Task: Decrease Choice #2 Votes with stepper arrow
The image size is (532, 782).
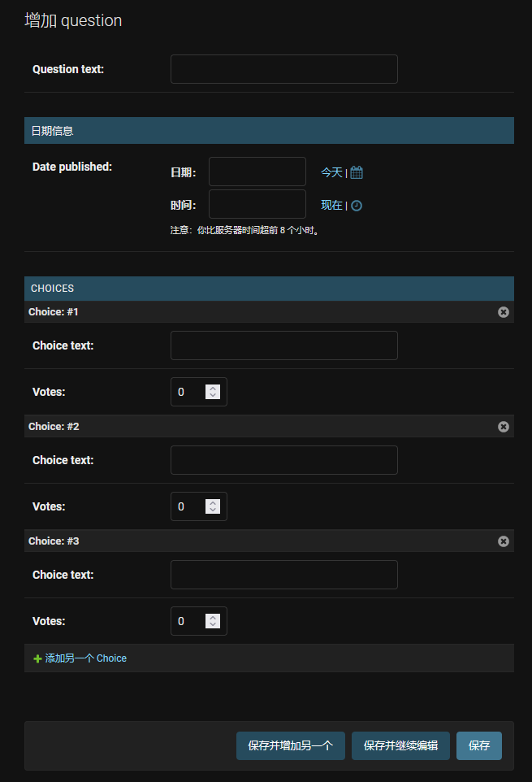Action: tap(213, 510)
